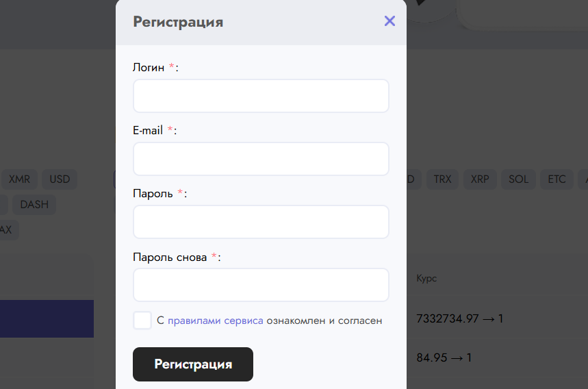The image size is (588, 389).
Task: Select the Пароль снова input field
Action: pos(261,285)
